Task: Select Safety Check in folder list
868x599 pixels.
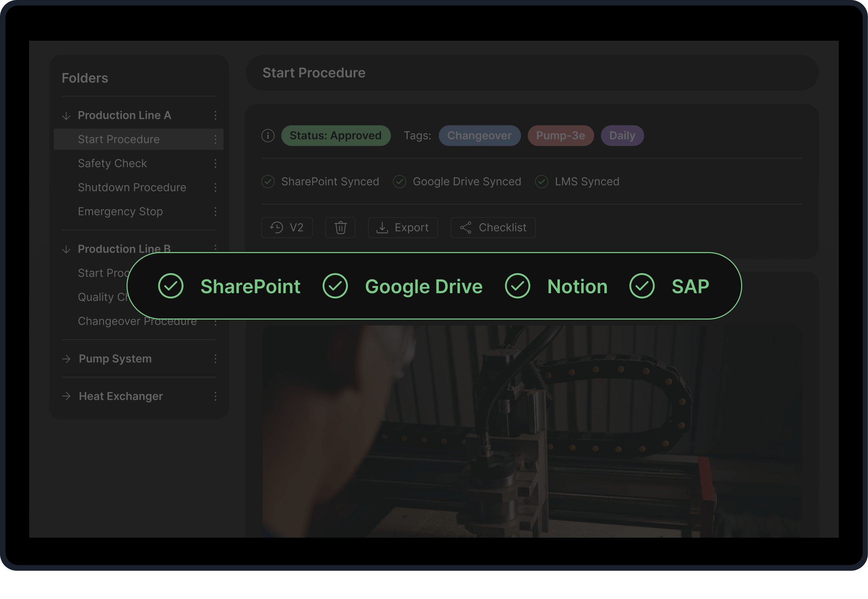Action: (112, 163)
